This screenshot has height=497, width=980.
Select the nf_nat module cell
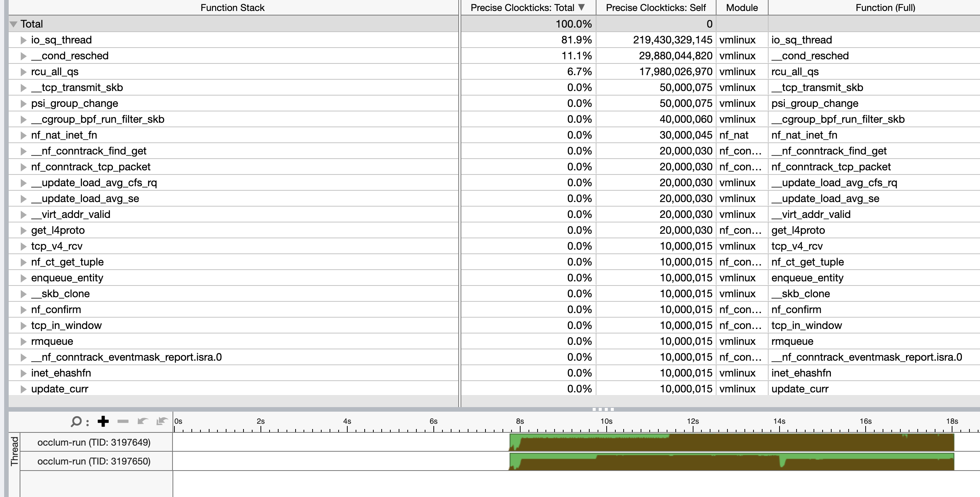(742, 135)
